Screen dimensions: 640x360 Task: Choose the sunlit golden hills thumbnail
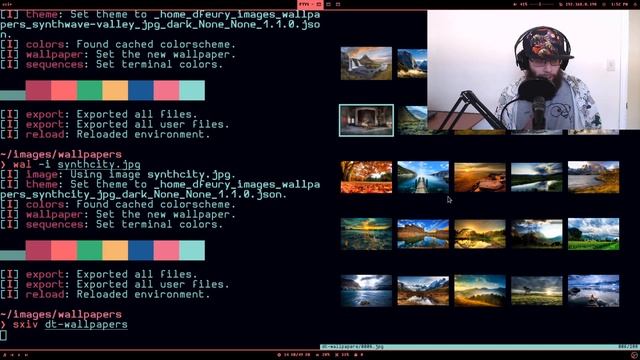480,291
